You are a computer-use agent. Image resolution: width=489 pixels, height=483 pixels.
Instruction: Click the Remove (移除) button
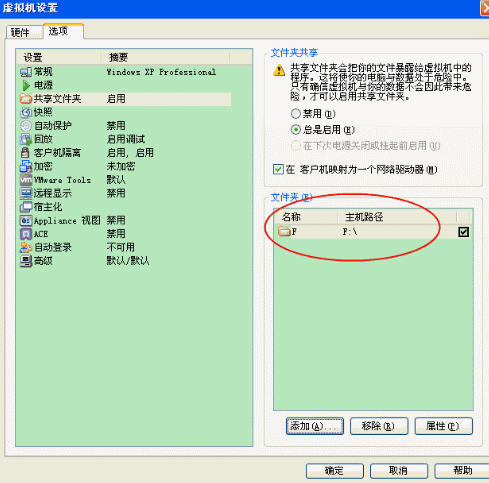pyautogui.click(x=379, y=426)
